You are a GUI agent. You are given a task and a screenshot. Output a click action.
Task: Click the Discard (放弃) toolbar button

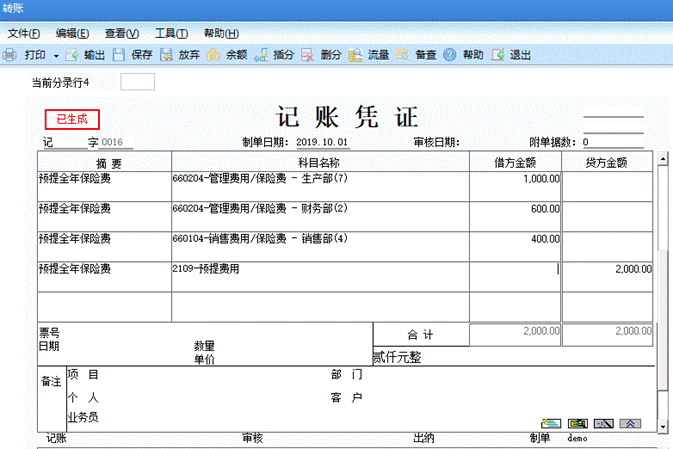(x=181, y=55)
